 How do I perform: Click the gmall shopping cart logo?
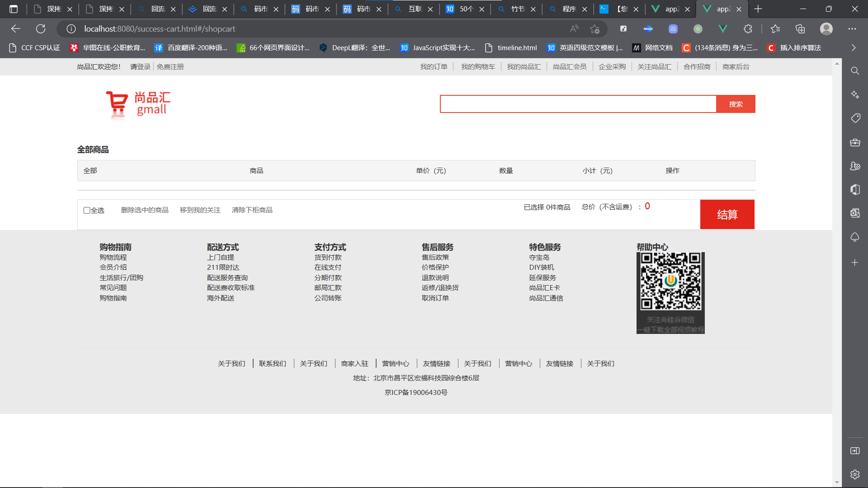point(138,104)
